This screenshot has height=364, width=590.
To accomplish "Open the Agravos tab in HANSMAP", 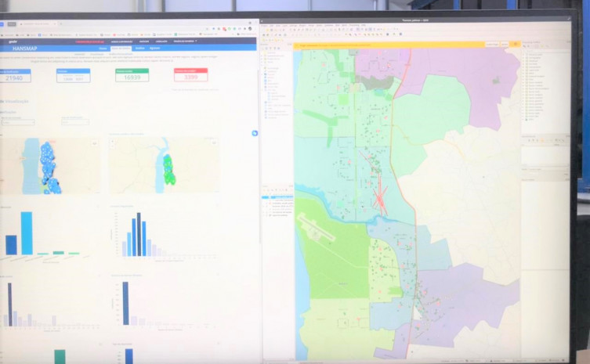I will 154,49.
